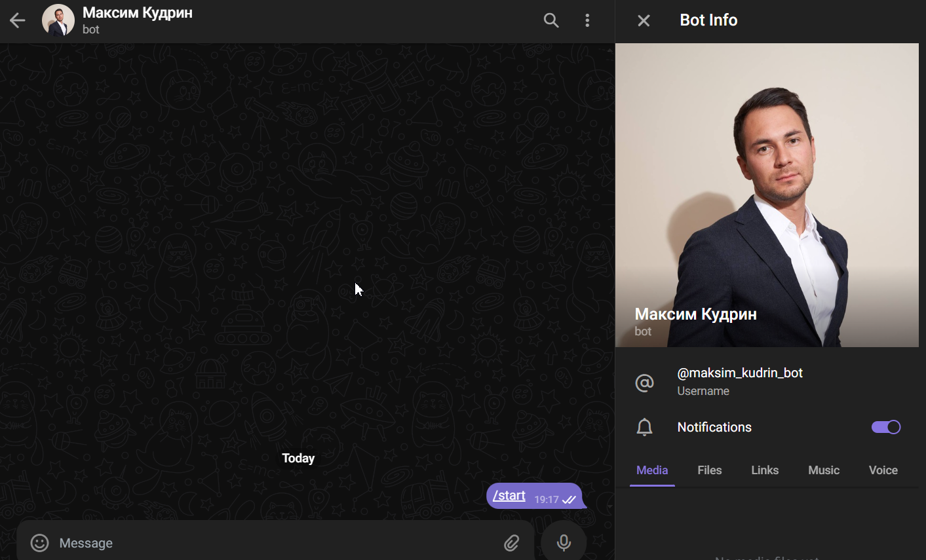The width and height of the screenshot is (926, 560).
Task: Open the emoji picker
Action: pyautogui.click(x=40, y=542)
